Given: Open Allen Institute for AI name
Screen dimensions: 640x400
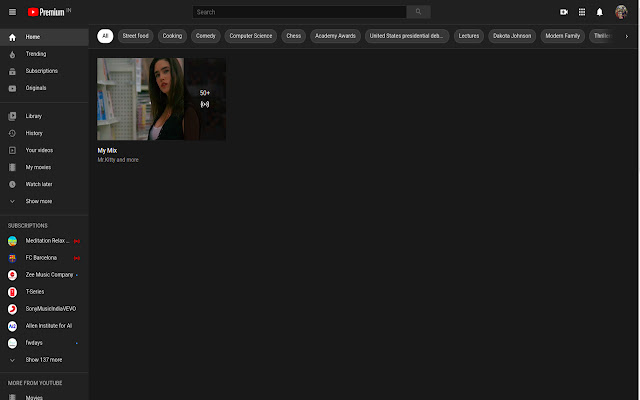Looking at the screenshot, I should click(49, 326).
